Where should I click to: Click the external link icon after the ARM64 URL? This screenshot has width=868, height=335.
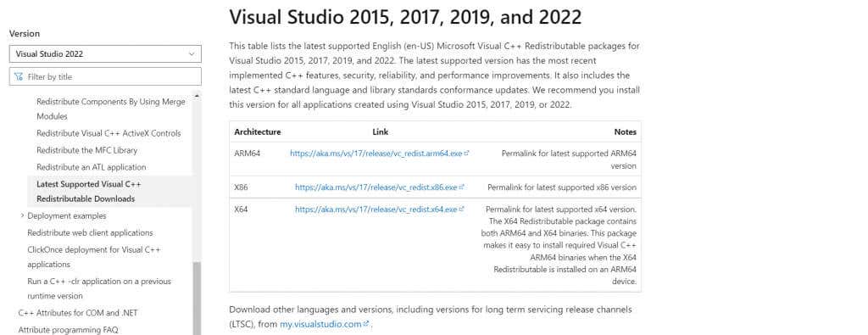(467, 153)
